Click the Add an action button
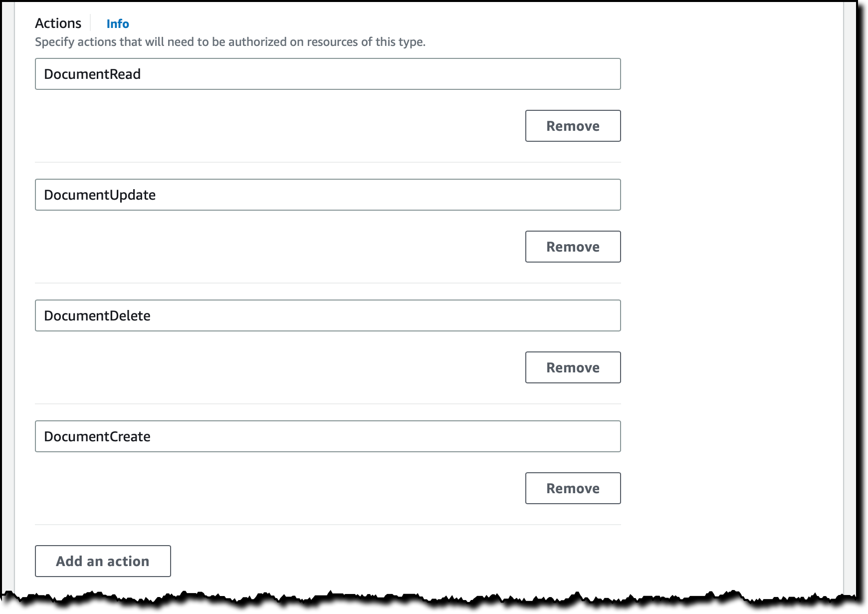 point(103,561)
